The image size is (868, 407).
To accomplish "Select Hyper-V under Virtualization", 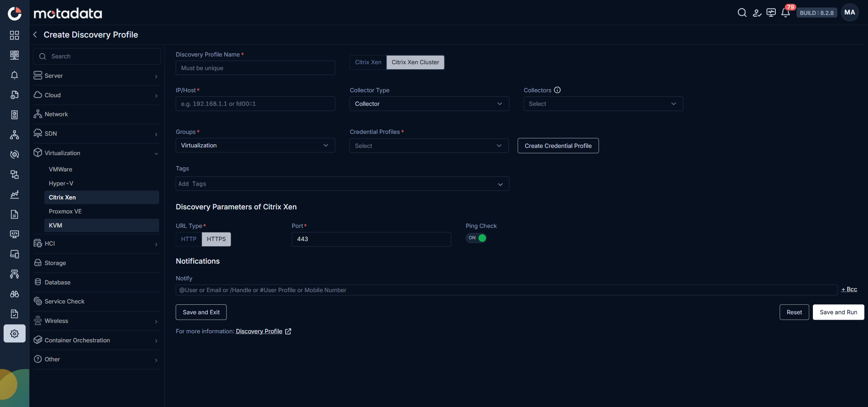I will click(102, 183).
